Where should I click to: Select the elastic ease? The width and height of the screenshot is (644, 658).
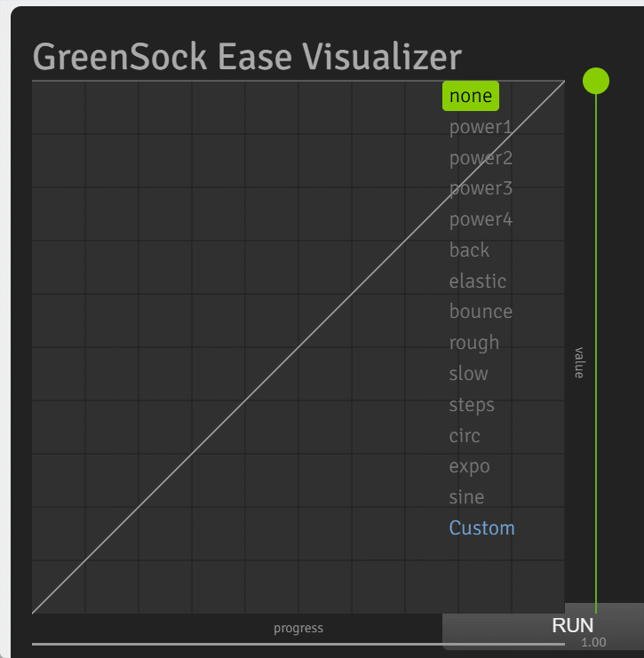[477, 281]
